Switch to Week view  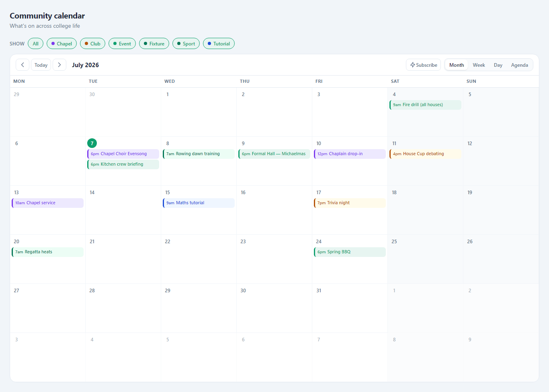coord(479,65)
